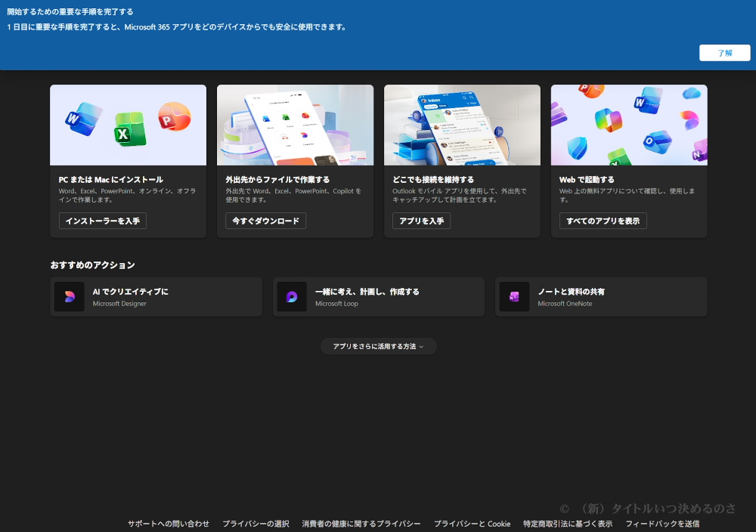Image resolution: width=756 pixels, height=532 pixels.
Task: Click the Microsoft Designer label text
Action: [119, 304]
